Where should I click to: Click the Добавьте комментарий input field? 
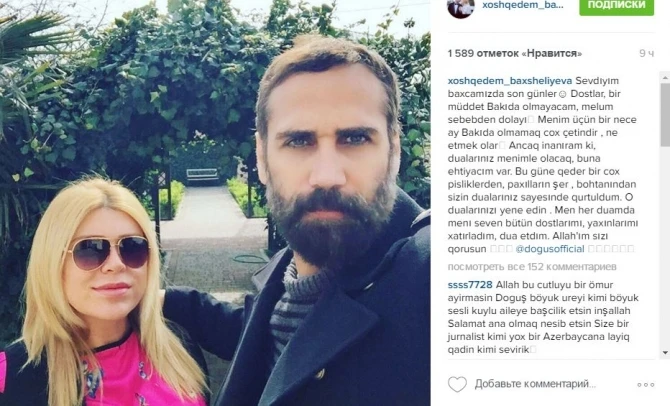pos(535,384)
